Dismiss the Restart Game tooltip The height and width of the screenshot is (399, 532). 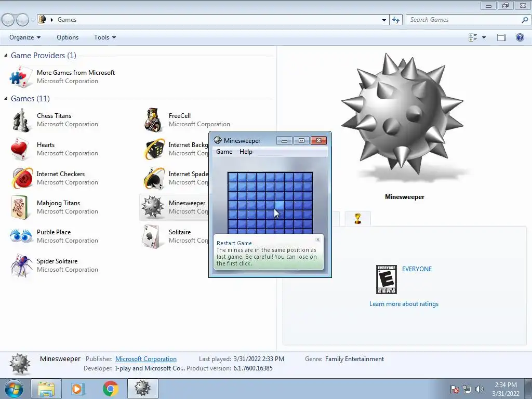coord(318,240)
